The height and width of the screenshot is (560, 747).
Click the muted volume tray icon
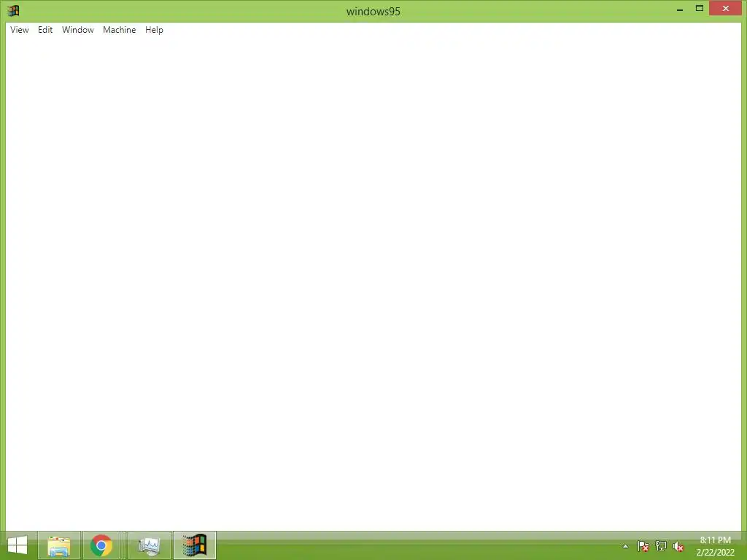[678, 546]
